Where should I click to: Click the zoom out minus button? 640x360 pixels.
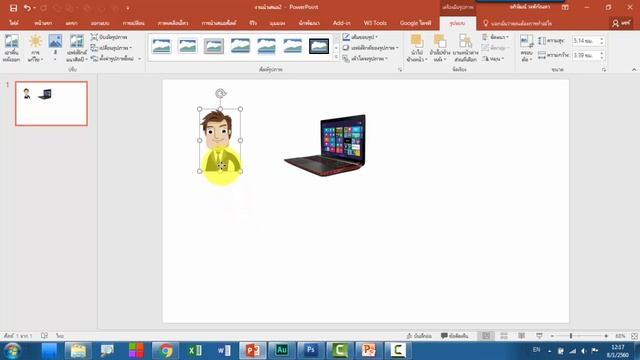pos(552,336)
